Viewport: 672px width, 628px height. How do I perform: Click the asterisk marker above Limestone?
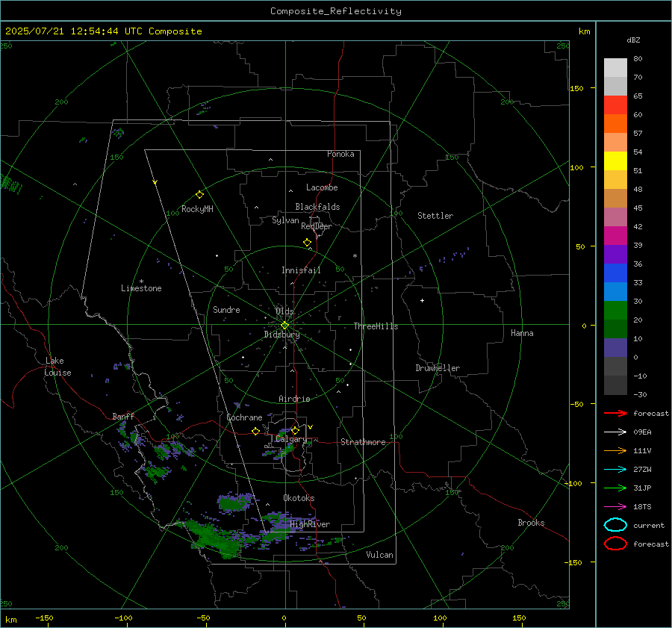pos(141,282)
